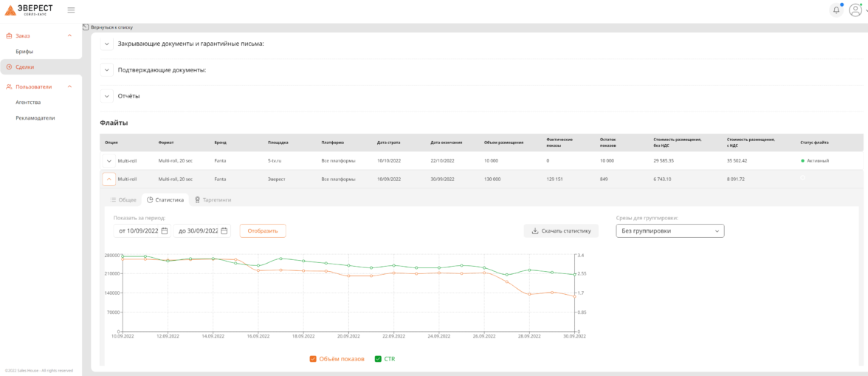This screenshot has width=868, height=376.
Task: Switch to the Общее tab
Action: click(x=123, y=199)
